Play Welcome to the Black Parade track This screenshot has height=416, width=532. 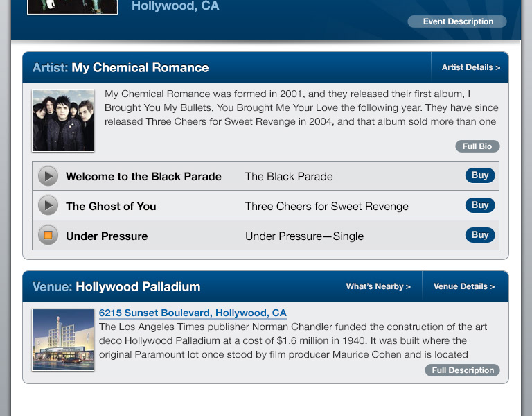pos(48,176)
